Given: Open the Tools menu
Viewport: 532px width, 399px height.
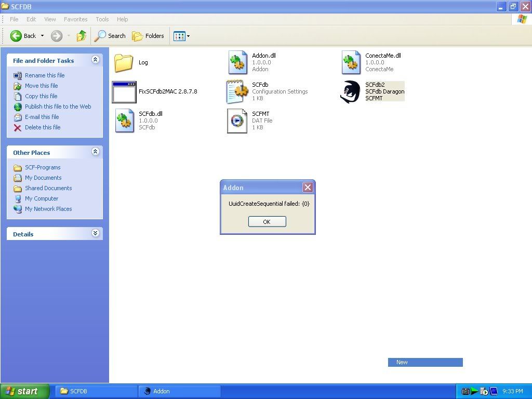Looking at the screenshot, I should click(102, 19).
